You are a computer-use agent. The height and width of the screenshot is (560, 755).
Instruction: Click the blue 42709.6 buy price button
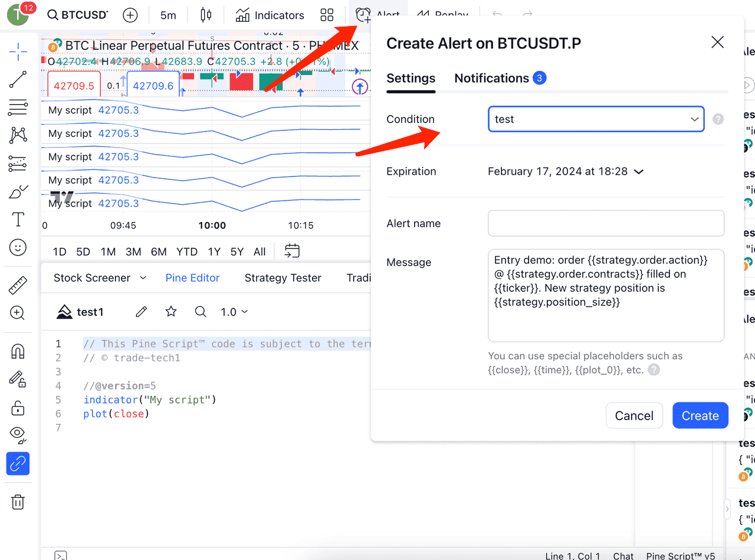(153, 86)
